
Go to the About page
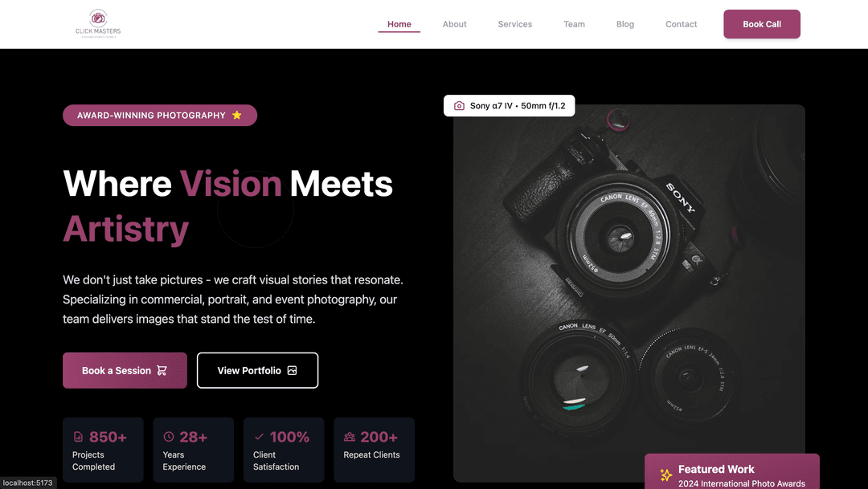click(x=454, y=24)
